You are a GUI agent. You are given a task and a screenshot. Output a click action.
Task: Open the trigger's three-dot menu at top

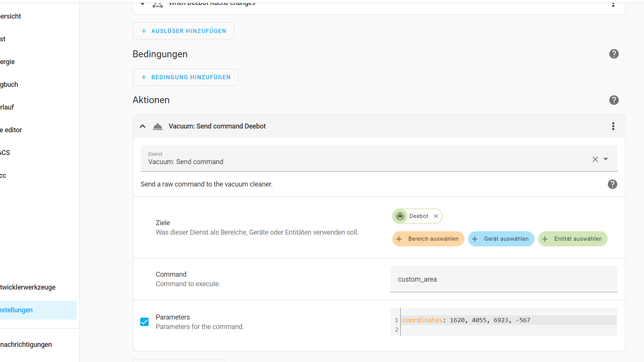click(x=613, y=4)
